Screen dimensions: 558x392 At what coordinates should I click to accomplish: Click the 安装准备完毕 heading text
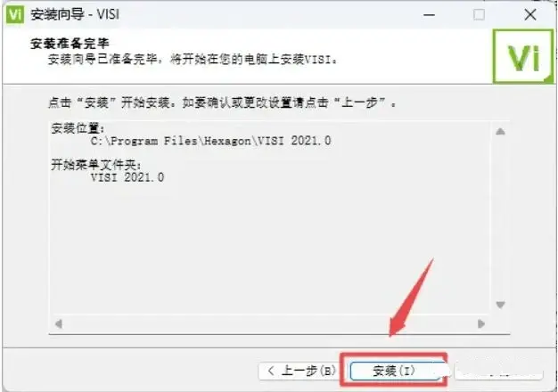[70, 44]
